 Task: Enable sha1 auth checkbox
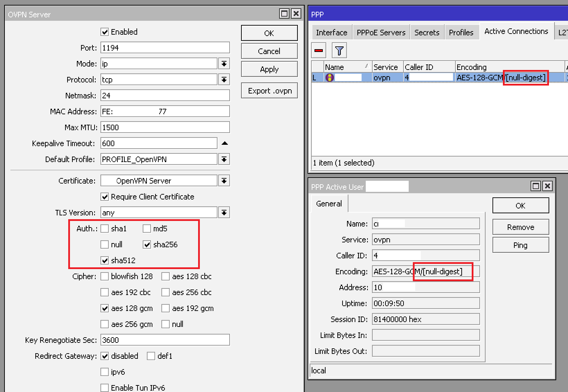click(105, 229)
